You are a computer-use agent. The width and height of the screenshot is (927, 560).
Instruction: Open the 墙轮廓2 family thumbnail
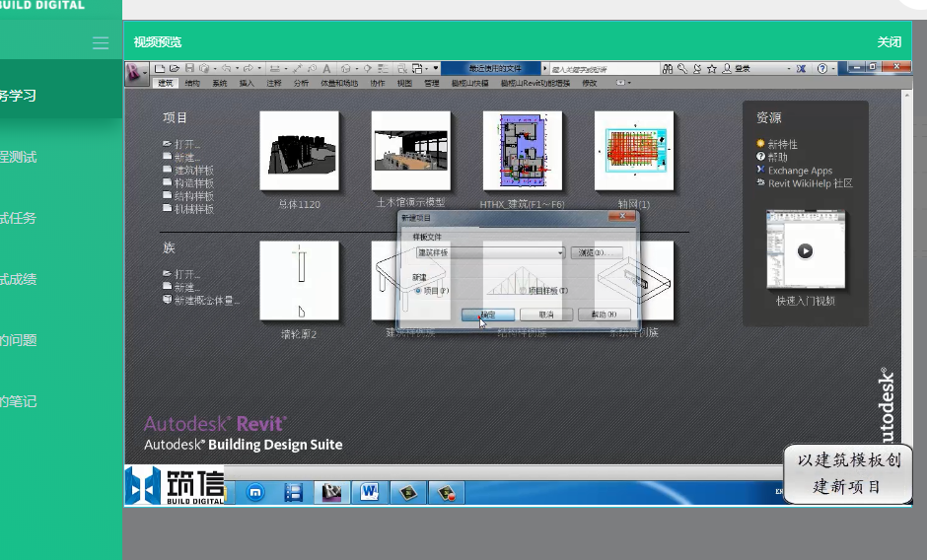(x=299, y=281)
